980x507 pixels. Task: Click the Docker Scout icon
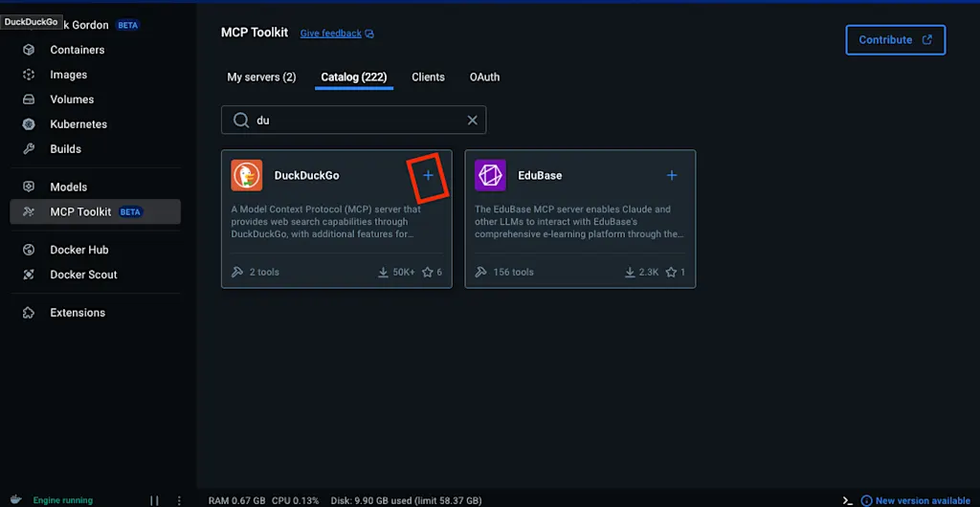(28, 275)
